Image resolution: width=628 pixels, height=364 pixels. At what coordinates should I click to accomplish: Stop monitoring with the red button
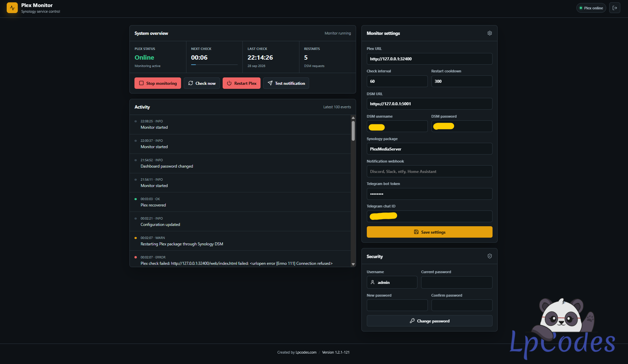[x=158, y=83]
